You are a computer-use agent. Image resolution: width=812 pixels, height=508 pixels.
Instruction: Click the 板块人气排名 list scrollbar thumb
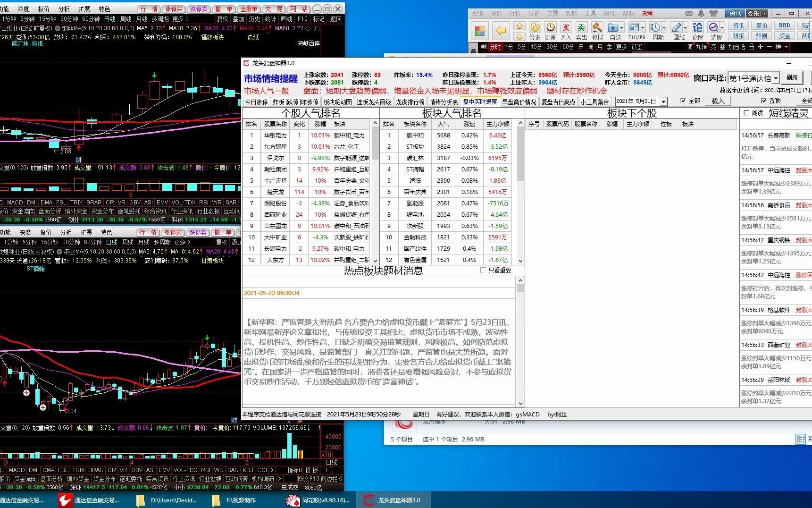[x=520, y=154]
